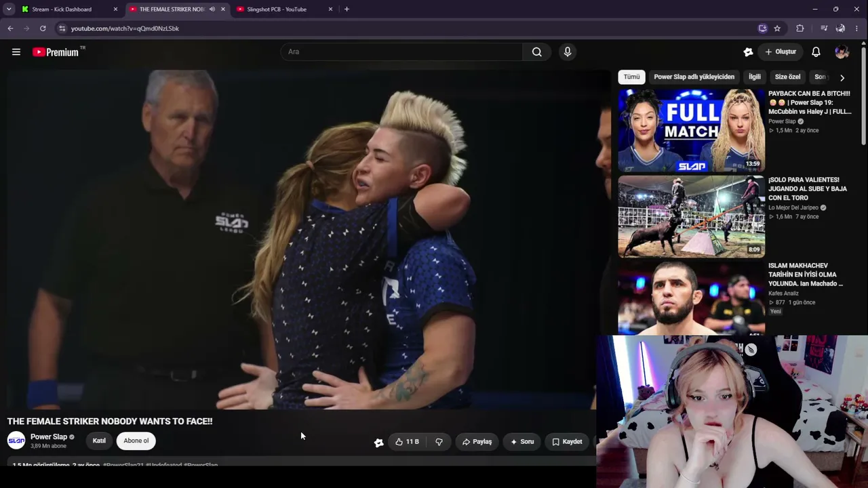Show more filter chips with arrow
The image size is (868, 488).
pos(842,77)
